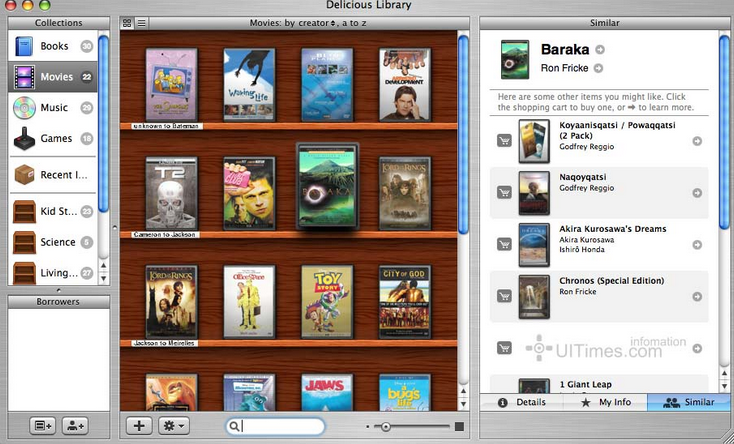
Task: Select the Blue Planet DVD cover
Action: click(x=327, y=85)
